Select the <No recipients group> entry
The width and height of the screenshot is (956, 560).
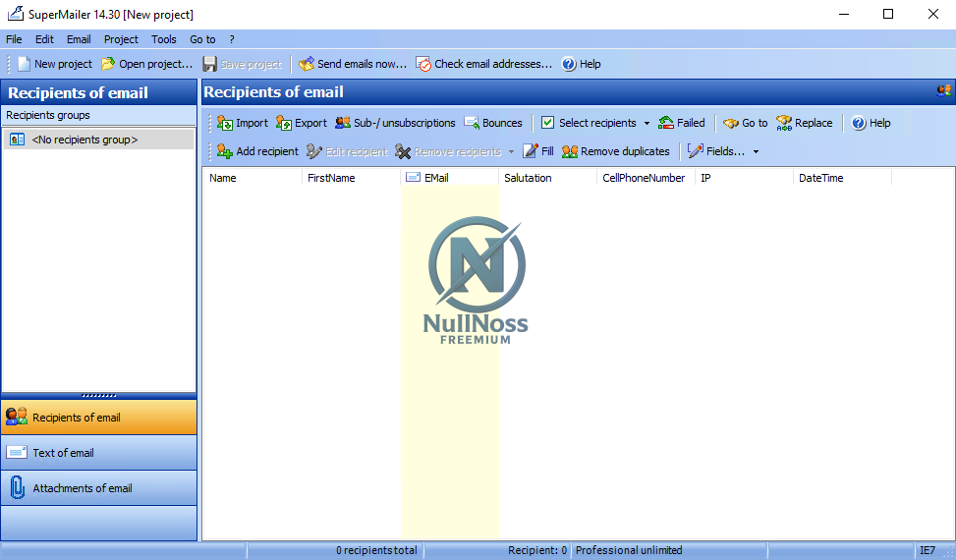click(84, 140)
